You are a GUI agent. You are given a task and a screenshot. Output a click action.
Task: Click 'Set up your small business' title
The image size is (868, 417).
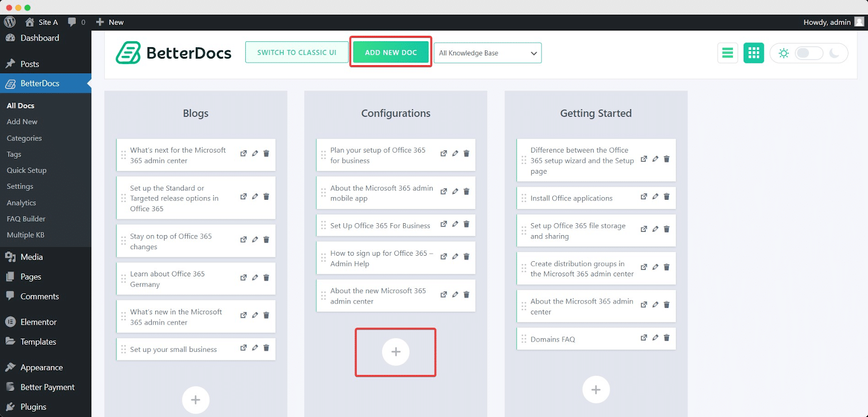coord(174,349)
